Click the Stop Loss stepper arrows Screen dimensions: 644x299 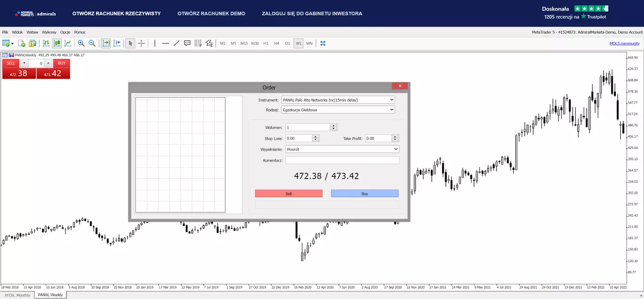tap(315, 138)
